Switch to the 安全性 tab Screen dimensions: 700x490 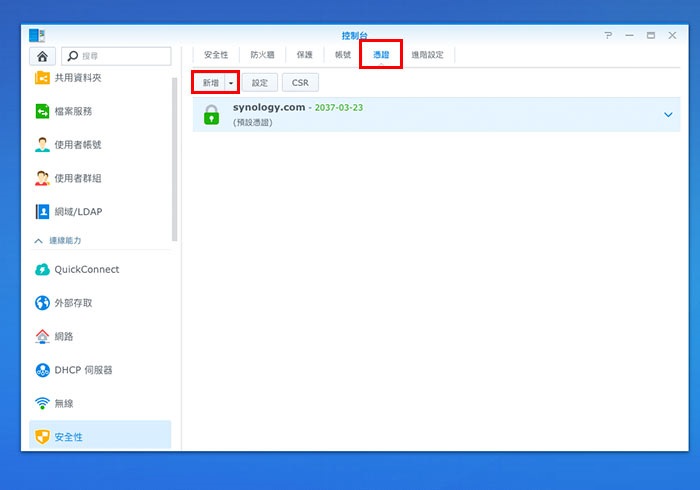coord(216,55)
